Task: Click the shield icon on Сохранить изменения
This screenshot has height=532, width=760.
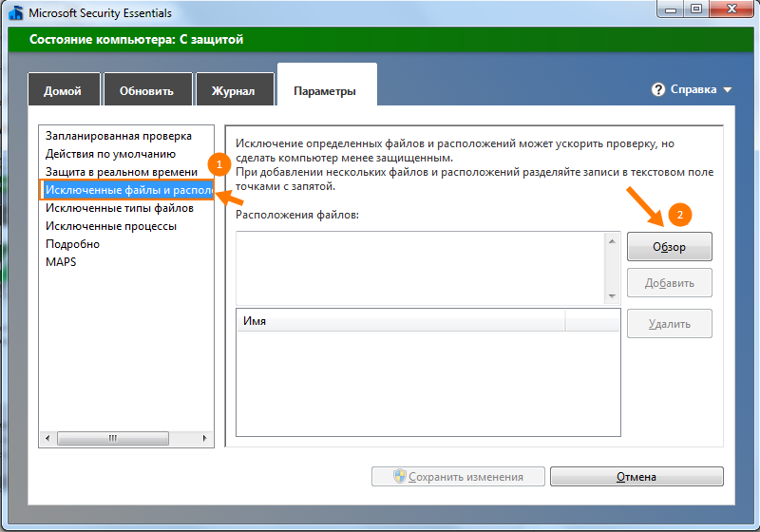Action: [399, 476]
